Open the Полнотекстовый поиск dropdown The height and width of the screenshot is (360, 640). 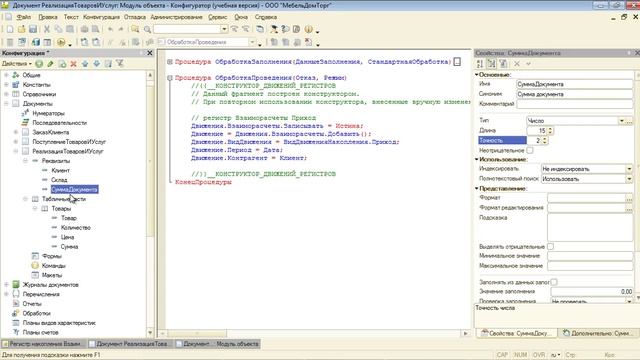(x=629, y=179)
